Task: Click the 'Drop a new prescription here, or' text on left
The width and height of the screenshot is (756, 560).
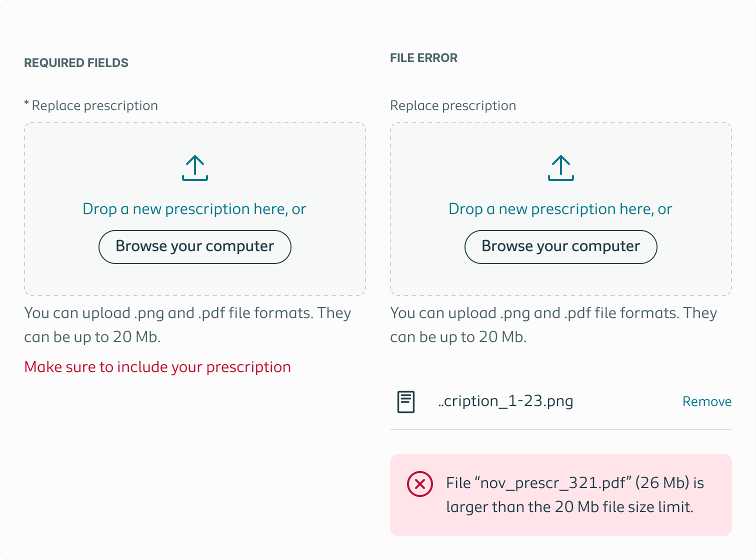Action: pyautogui.click(x=194, y=209)
